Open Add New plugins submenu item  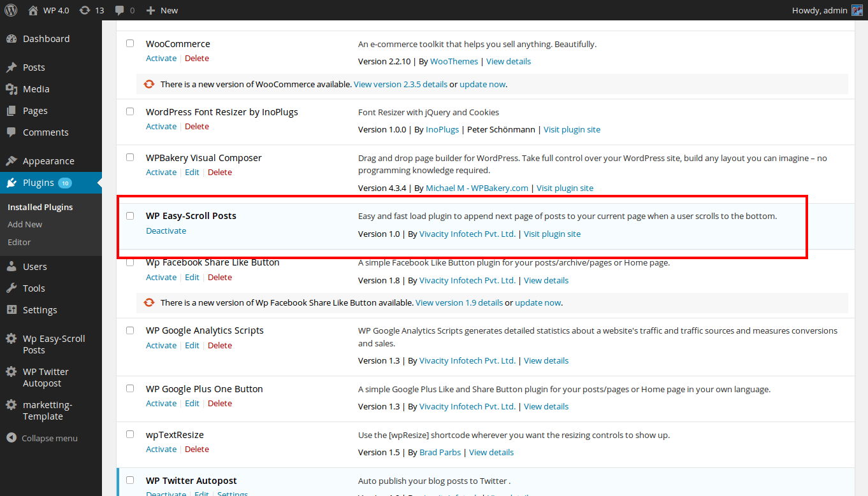[x=25, y=224]
